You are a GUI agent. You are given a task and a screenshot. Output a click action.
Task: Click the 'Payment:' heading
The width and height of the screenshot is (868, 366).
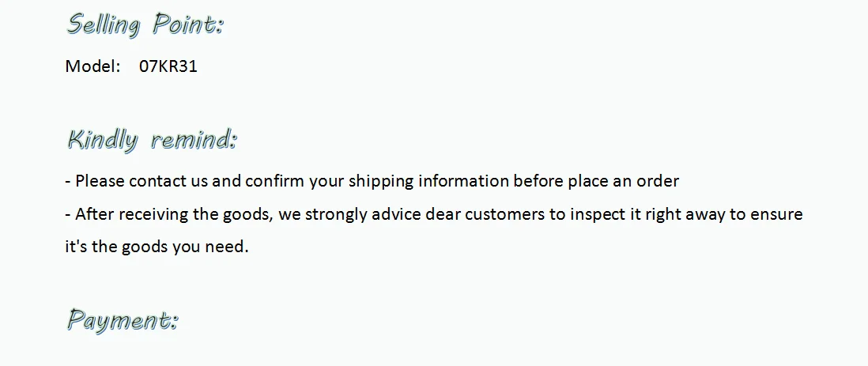(x=123, y=320)
